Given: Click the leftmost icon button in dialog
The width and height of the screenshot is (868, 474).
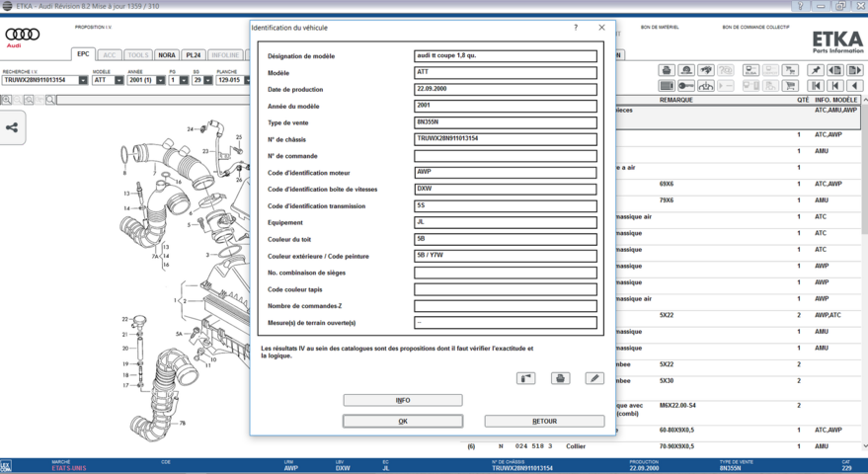Looking at the screenshot, I should pos(526,378).
